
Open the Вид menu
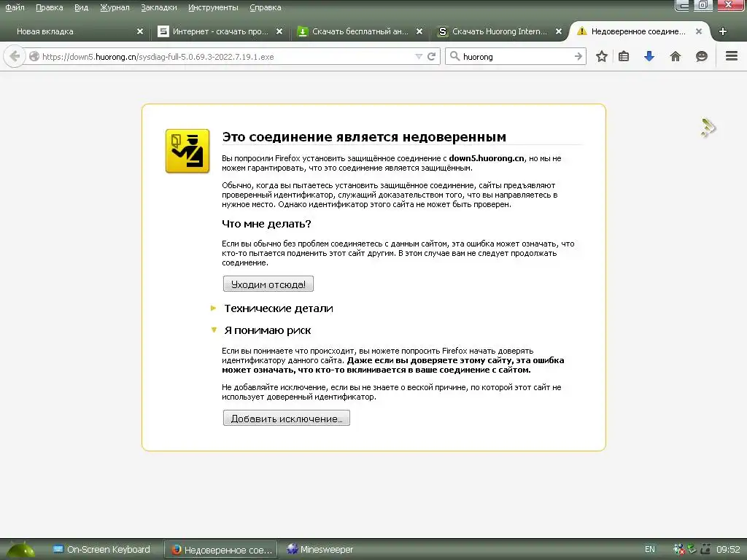click(x=81, y=7)
